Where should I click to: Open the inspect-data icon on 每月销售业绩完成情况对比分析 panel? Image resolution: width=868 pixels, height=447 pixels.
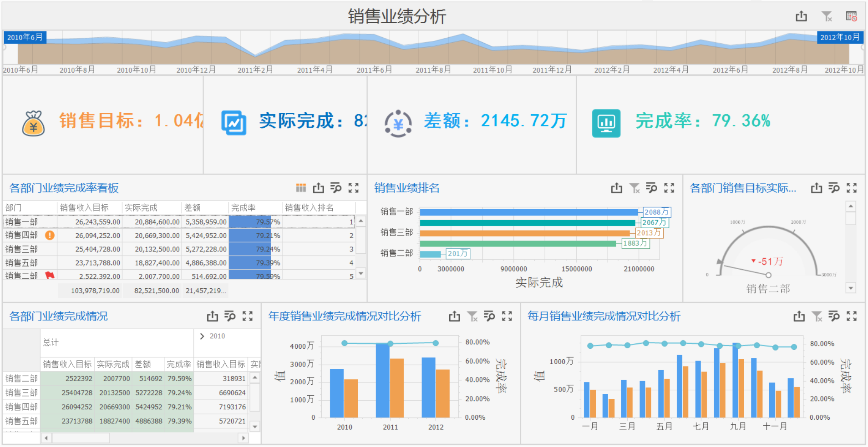(834, 316)
